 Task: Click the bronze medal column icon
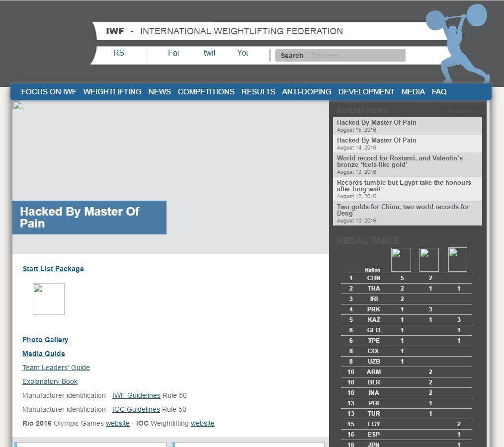point(458,260)
